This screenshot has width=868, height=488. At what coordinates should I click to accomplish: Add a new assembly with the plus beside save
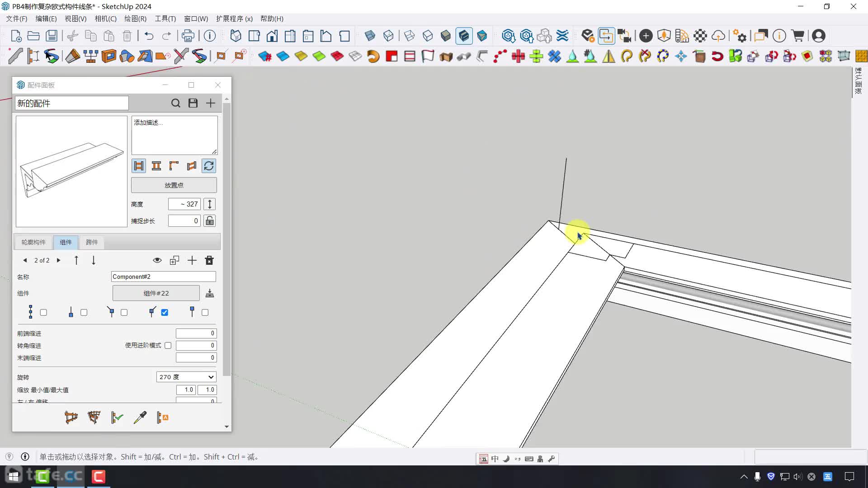pyautogui.click(x=211, y=103)
